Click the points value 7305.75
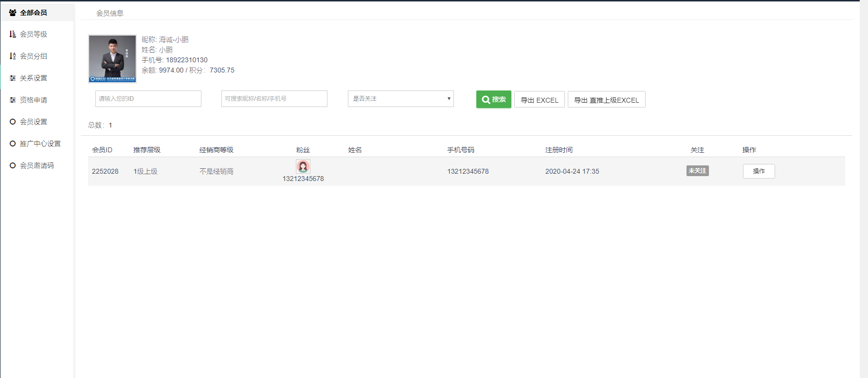 (222, 70)
